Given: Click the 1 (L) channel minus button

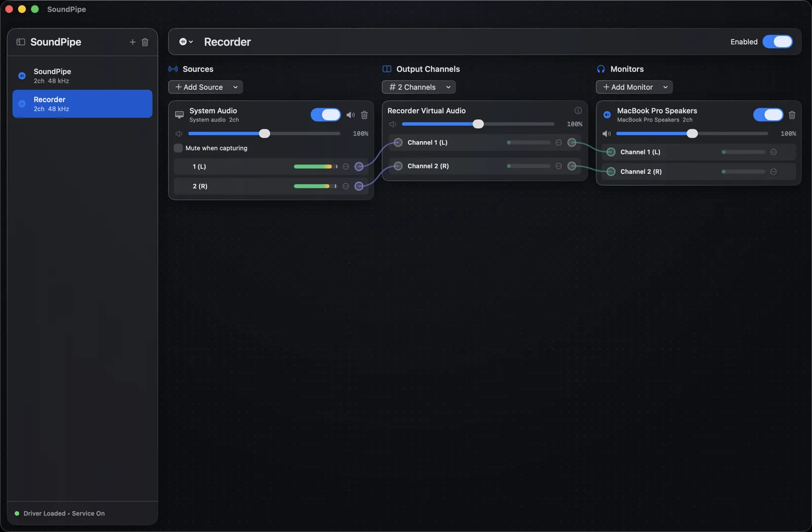Looking at the screenshot, I should (346, 167).
